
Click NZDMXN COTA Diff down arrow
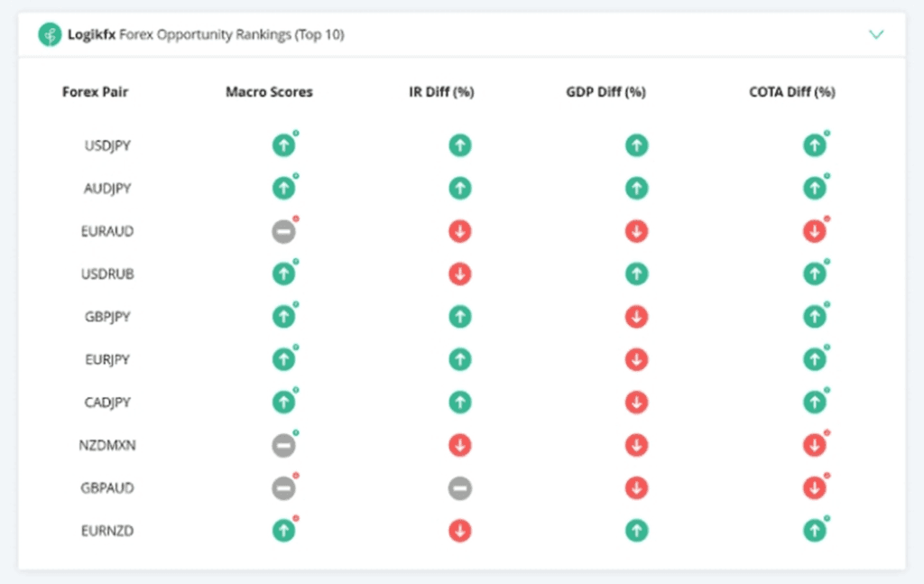pos(815,445)
